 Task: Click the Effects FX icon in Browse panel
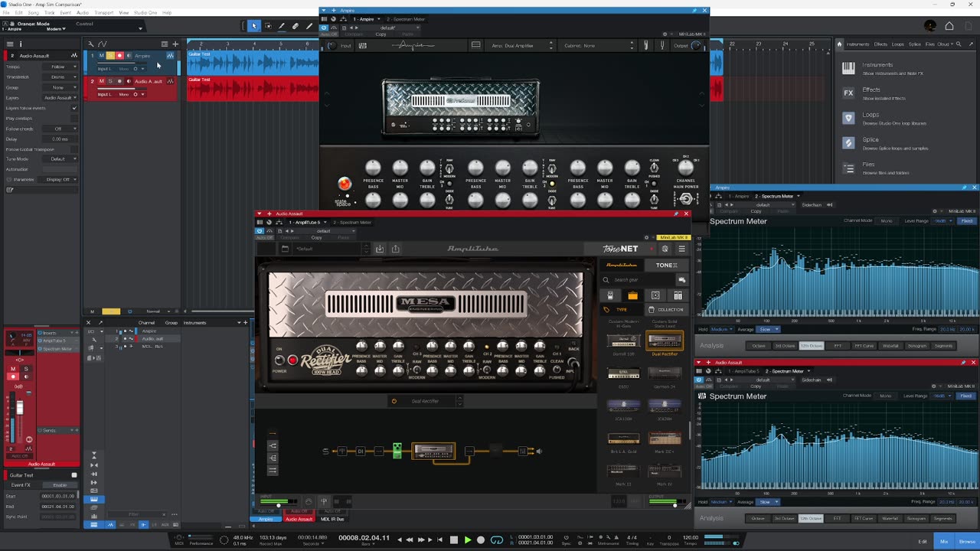(x=848, y=93)
